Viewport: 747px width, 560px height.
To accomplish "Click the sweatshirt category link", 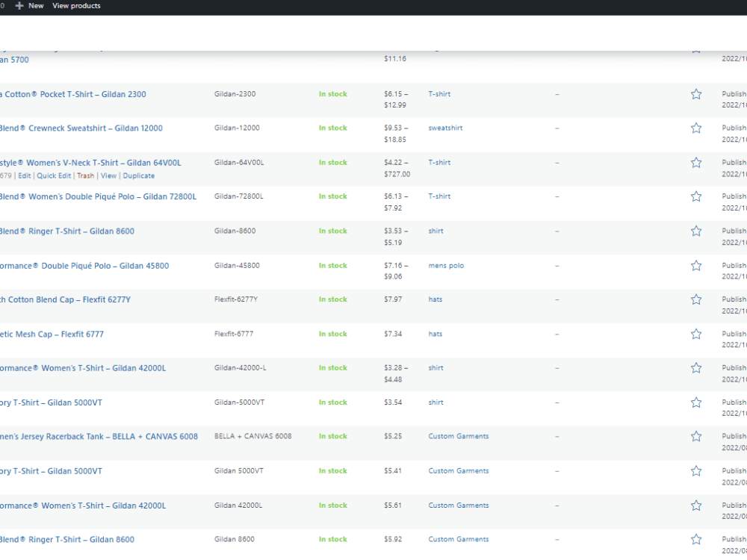I will click(x=445, y=128).
